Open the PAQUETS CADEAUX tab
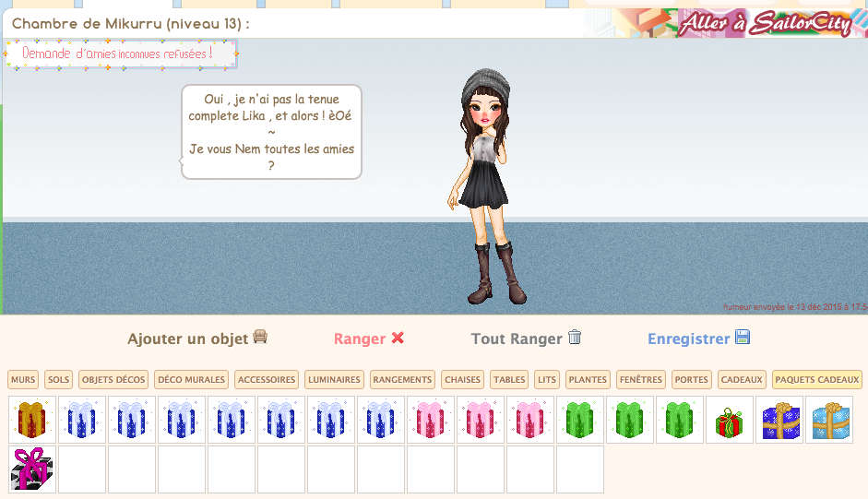 click(x=816, y=379)
